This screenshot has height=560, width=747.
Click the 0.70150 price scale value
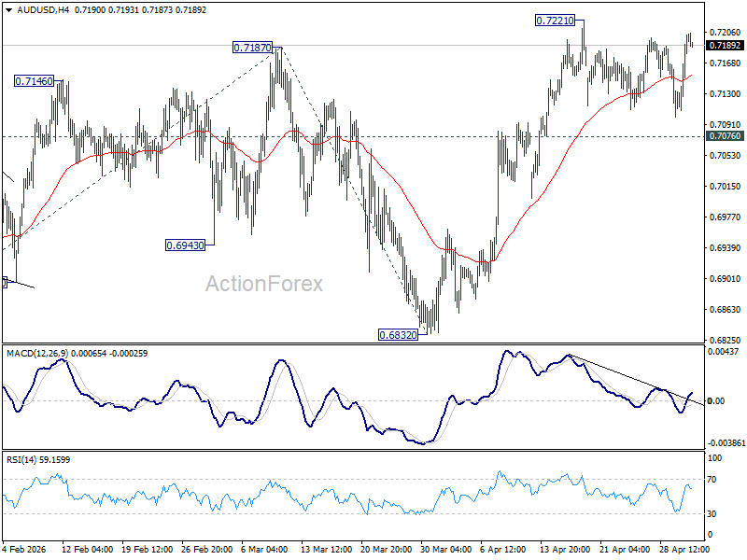tap(726, 187)
